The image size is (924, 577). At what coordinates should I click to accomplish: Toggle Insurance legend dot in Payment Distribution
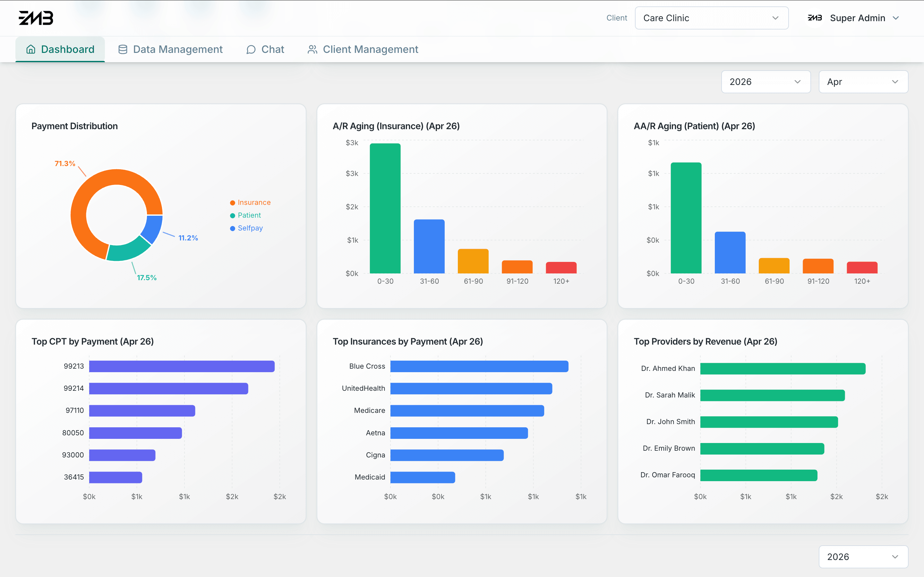pos(233,203)
